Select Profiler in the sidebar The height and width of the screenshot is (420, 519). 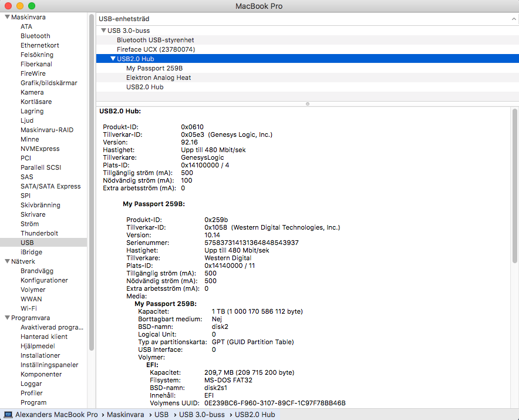coord(32,393)
